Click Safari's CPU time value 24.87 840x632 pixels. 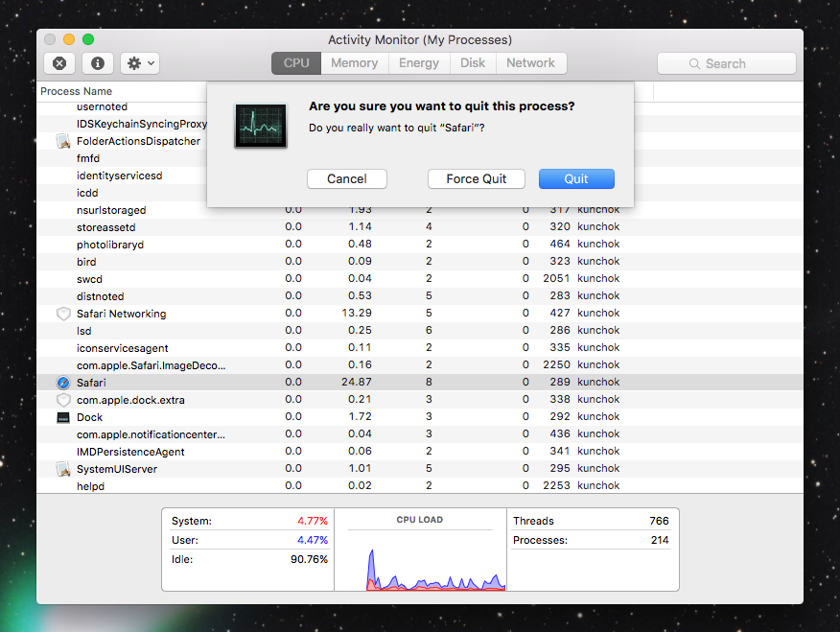[357, 382]
